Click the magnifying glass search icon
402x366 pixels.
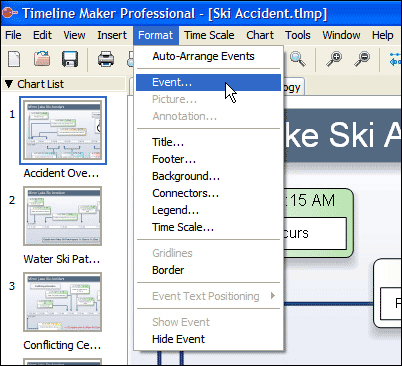point(297,59)
